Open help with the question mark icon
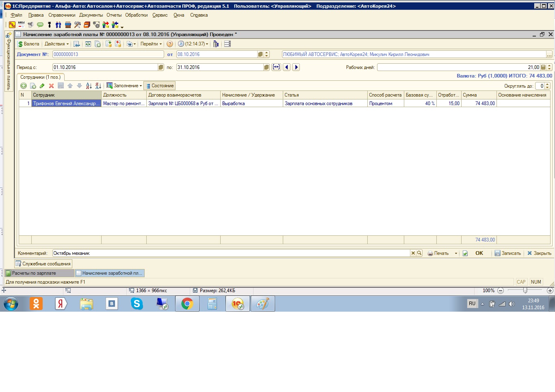The width and height of the screenshot is (555, 392). click(170, 44)
